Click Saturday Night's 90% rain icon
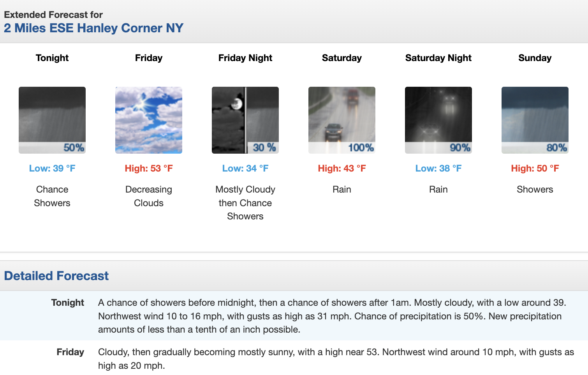This screenshot has width=588, height=375. [438, 120]
